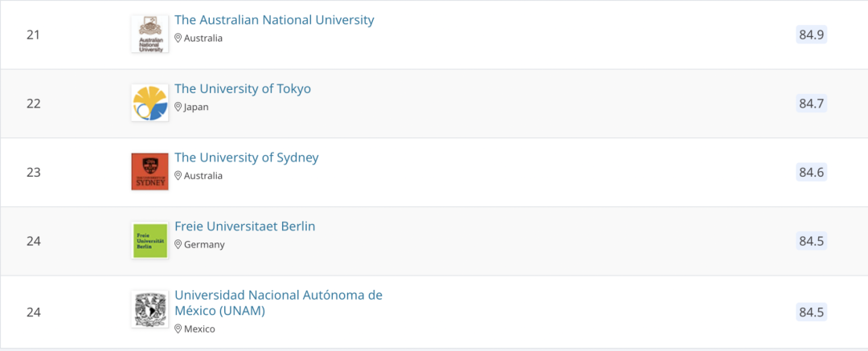868x351 pixels.
Task: Click the 84.6 score badge
Action: (812, 172)
